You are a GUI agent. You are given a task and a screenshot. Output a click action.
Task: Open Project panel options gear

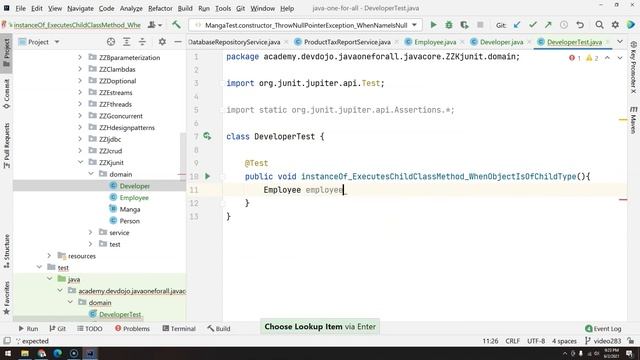[x=162, y=42]
